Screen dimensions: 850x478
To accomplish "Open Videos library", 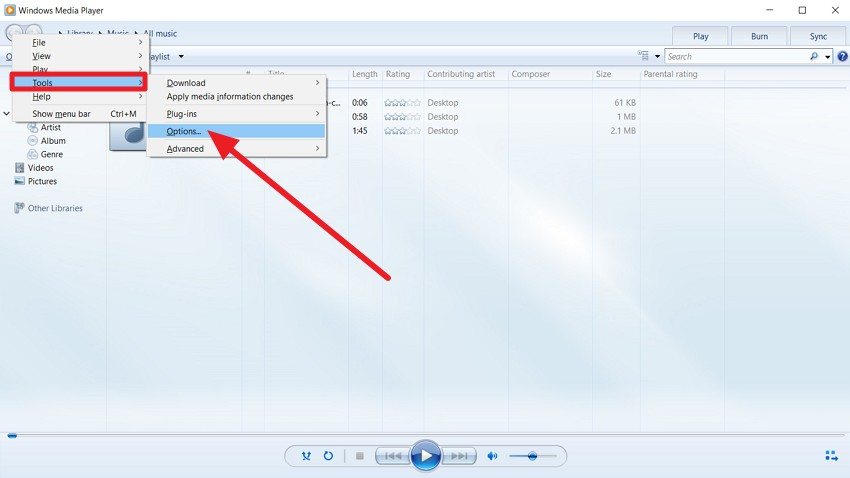I will [41, 168].
